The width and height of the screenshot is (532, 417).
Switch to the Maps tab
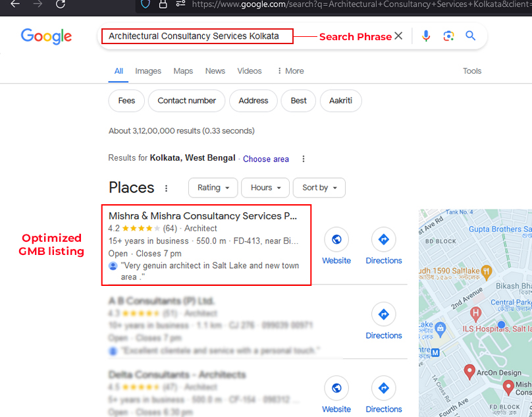pyautogui.click(x=183, y=71)
